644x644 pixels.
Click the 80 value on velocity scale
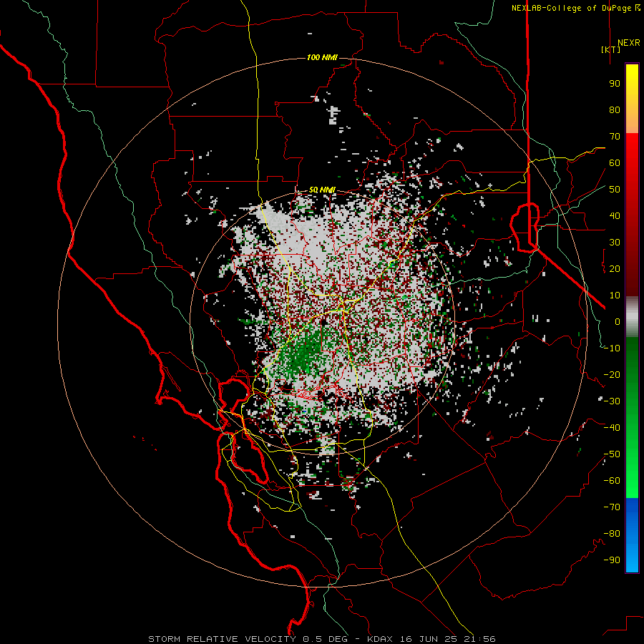(615, 109)
